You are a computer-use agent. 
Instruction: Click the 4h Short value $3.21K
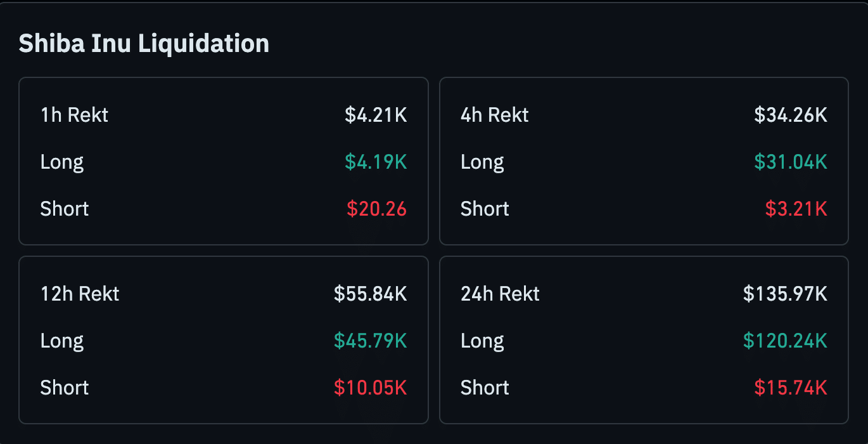coord(796,209)
